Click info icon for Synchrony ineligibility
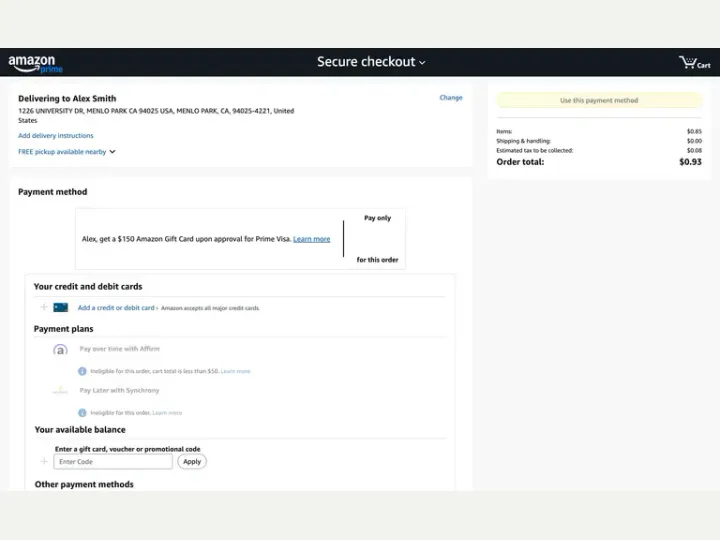 [x=82, y=413]
